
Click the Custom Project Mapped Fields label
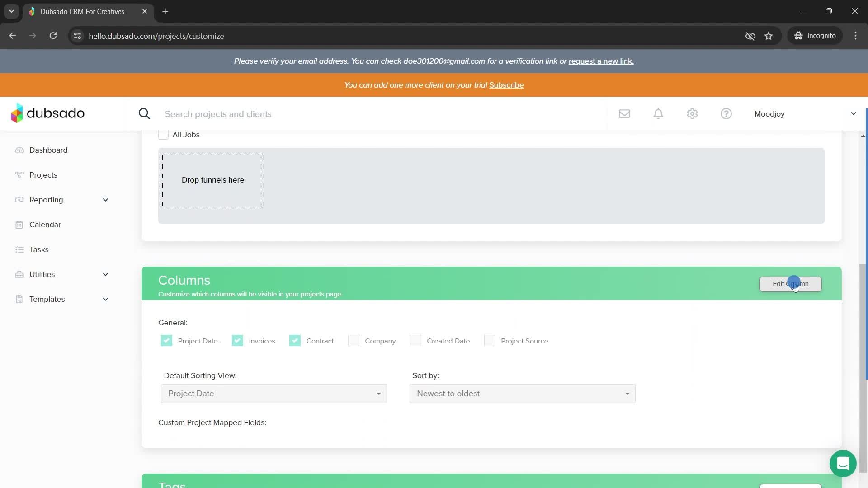pos(212,422)
